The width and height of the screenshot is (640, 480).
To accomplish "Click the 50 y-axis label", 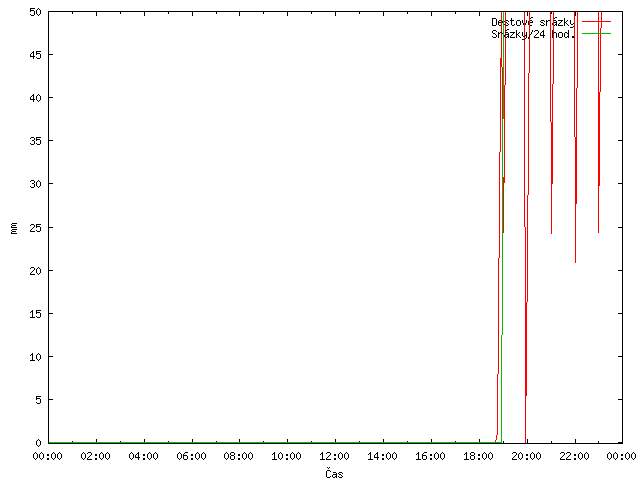I will coord(36,12).
